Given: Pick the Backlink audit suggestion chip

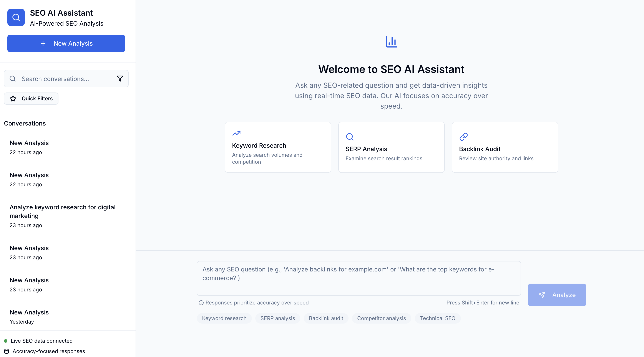Looking at the screenshot, I should tap(326, 318).
